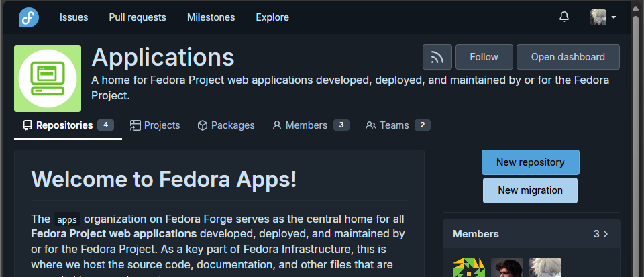Open Issues in the top navigation

pyautogui.click(x=74, y=17)
